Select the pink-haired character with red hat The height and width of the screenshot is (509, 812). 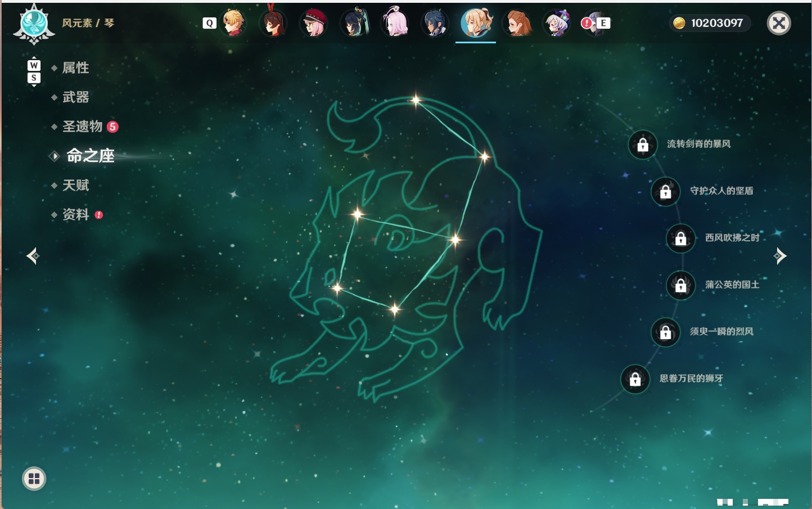click(x=314, y=23)
